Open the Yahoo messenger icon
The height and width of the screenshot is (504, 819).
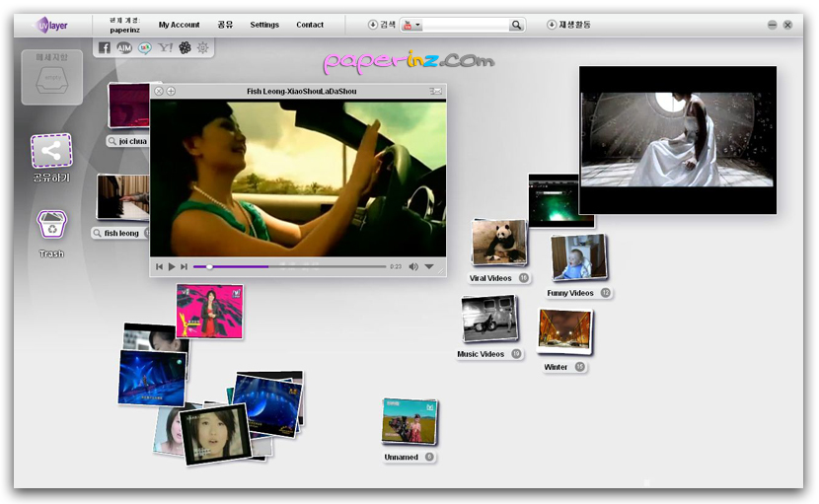tap(165, 48)
